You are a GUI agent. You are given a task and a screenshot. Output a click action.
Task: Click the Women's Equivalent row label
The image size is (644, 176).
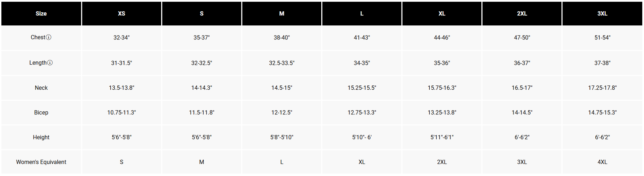pos(41,162)
